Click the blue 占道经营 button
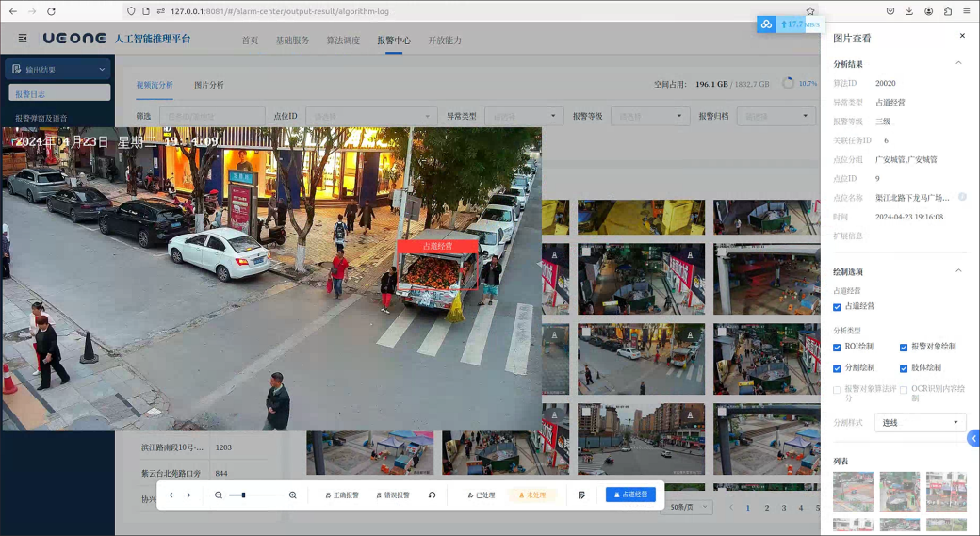This screenshot has height=536, width=980. click(630, 495)
